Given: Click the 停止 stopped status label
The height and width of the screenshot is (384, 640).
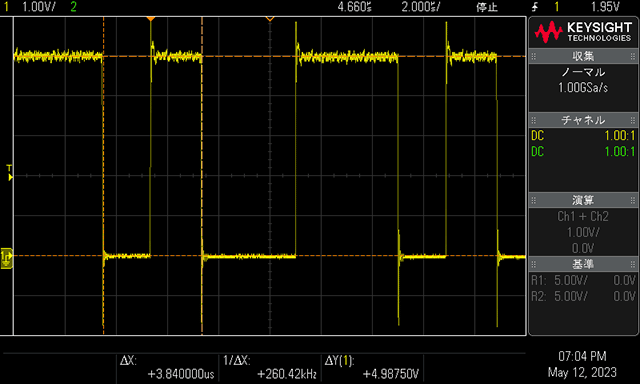Looking at the screenshot, I should pyautogui.click(x=487, y=7).
